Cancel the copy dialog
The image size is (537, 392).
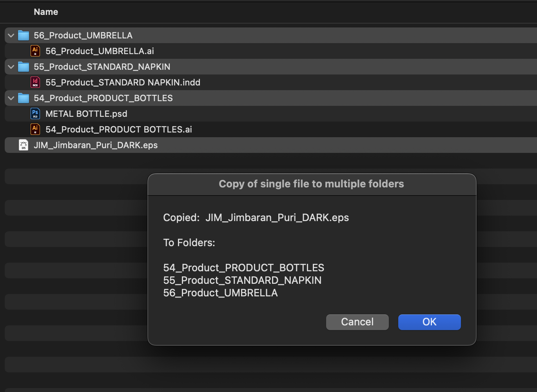pyautogui.click(x=357, y=322)
